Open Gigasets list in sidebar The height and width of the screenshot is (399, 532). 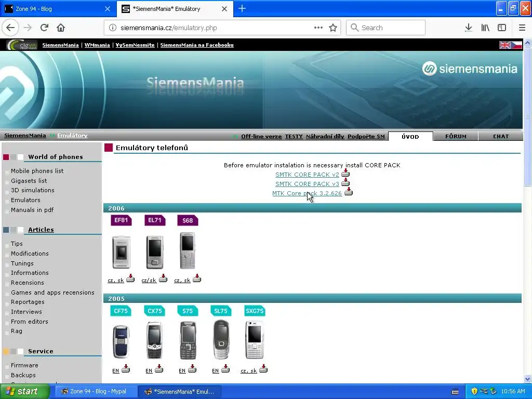29,181
